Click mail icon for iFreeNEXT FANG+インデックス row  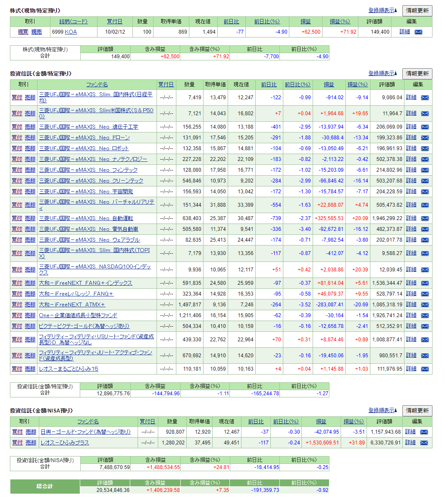click(x=425, y=283)
